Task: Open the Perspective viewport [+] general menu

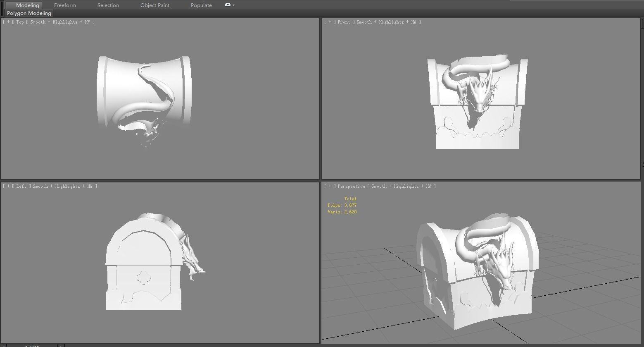Action: click(x=330, y=186)
